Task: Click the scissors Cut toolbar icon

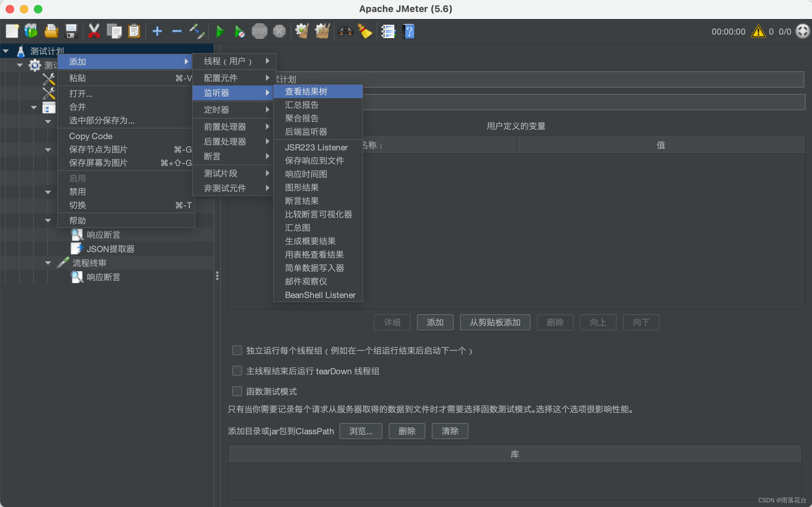Action: [x=94, y=32]
